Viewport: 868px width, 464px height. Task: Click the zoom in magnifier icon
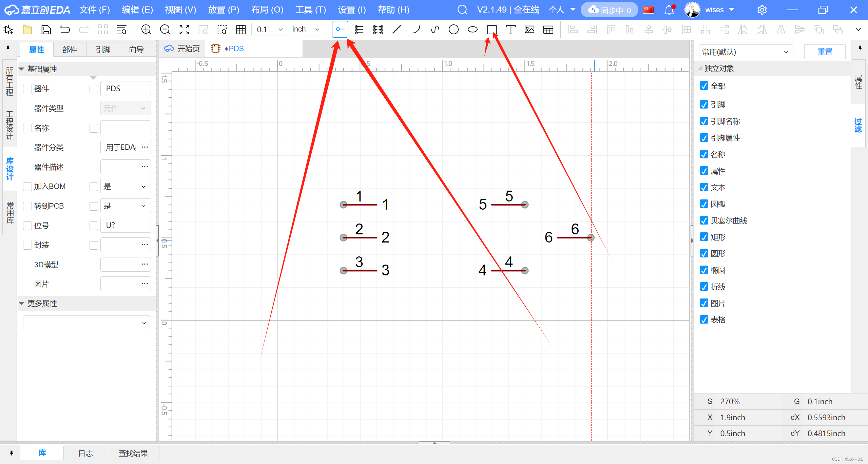[x=146, y=30]
